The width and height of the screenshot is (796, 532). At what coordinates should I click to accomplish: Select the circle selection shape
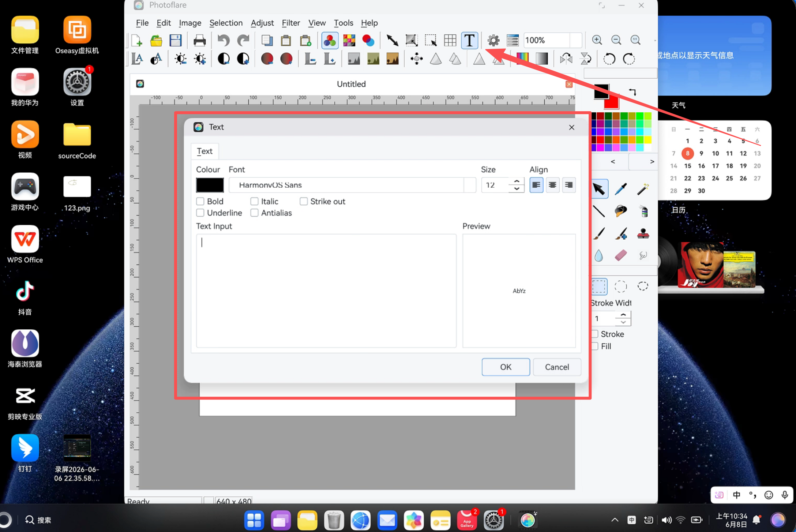point(621,286)
